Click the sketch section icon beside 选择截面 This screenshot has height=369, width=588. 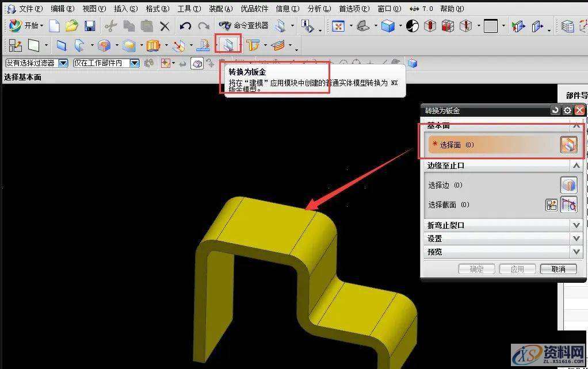tap(552, 205)
